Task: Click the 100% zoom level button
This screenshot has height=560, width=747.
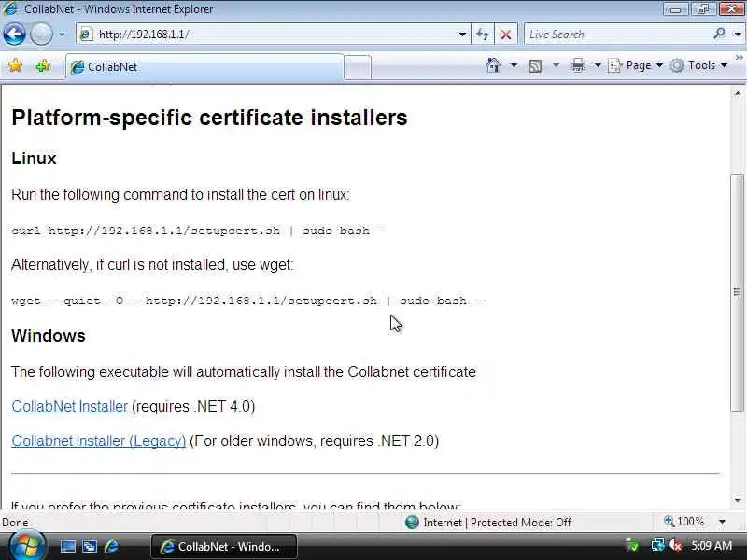Action: tap(684, 522)
